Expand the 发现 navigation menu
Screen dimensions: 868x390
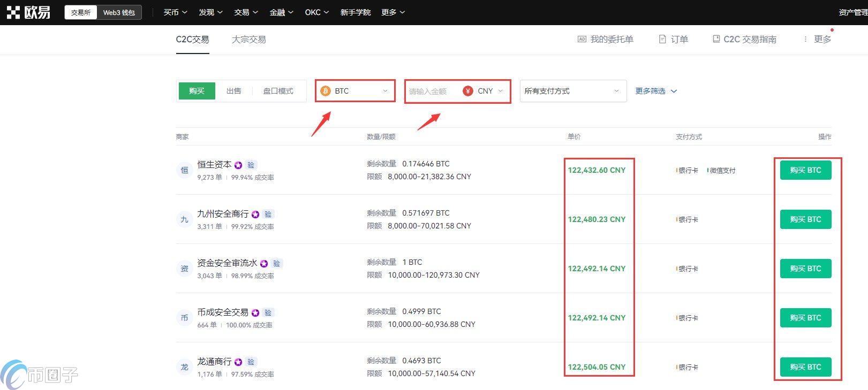pyautogui.click(x=210, y=12)
